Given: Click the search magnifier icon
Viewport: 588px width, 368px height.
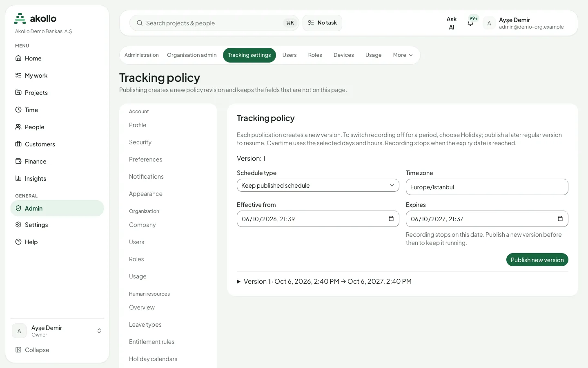Looking at the screenshot, I should [140, 23].
